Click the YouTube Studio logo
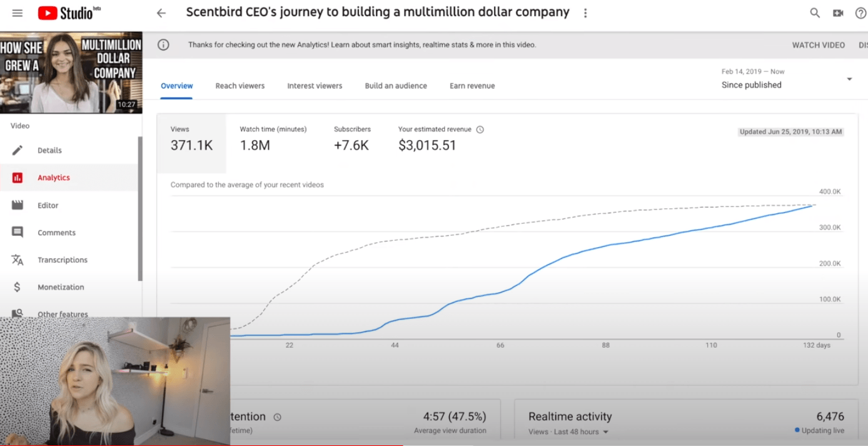 (x=69, y=13)
